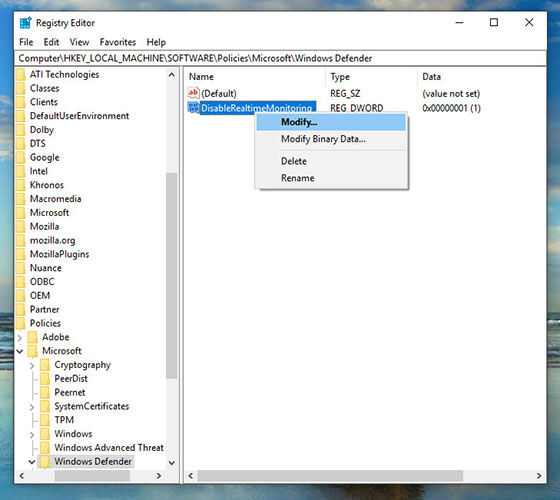Select the Nuance key label
The image size is (560, 500).
click(45, 268)
